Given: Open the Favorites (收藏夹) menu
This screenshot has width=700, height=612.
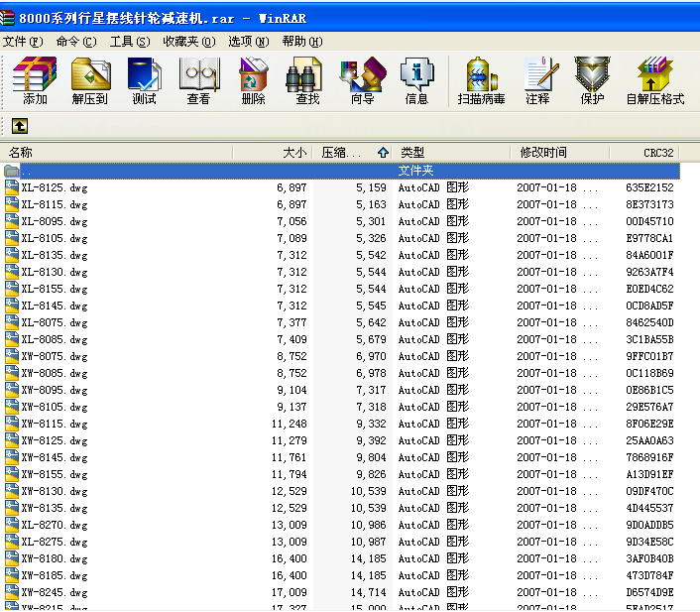Looking at the screenshot, I should (189, 42).
